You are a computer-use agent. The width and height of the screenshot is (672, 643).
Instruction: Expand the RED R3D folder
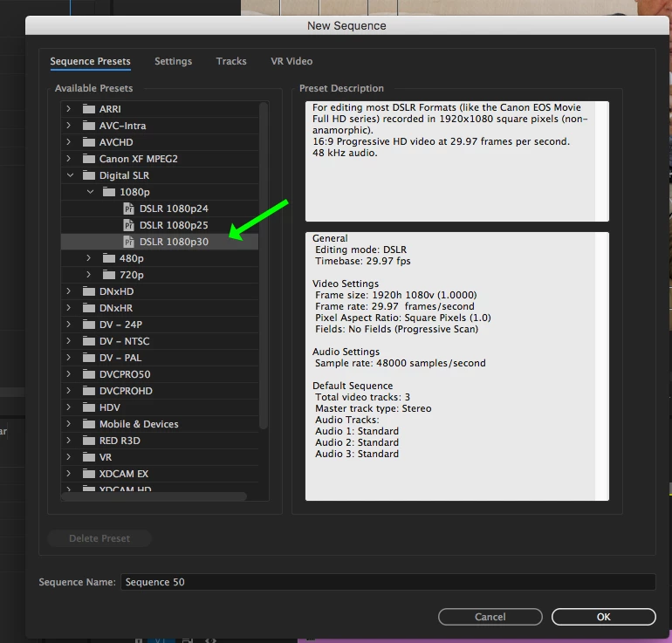click(69, 441)
